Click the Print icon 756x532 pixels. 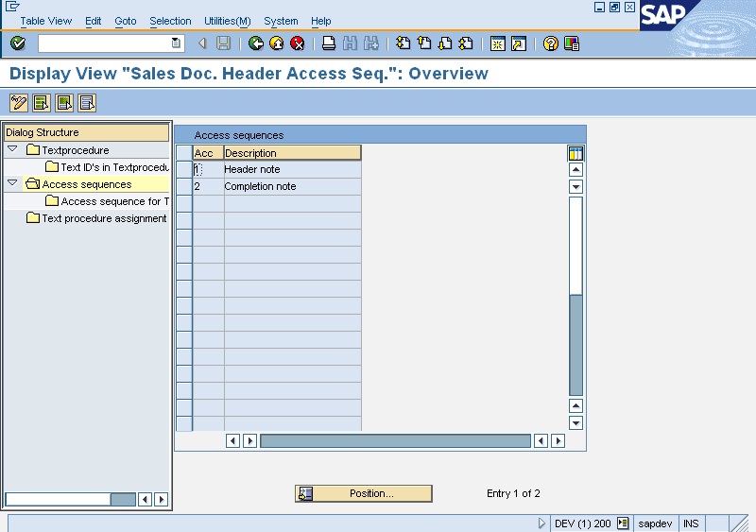(x=329, y=43)
